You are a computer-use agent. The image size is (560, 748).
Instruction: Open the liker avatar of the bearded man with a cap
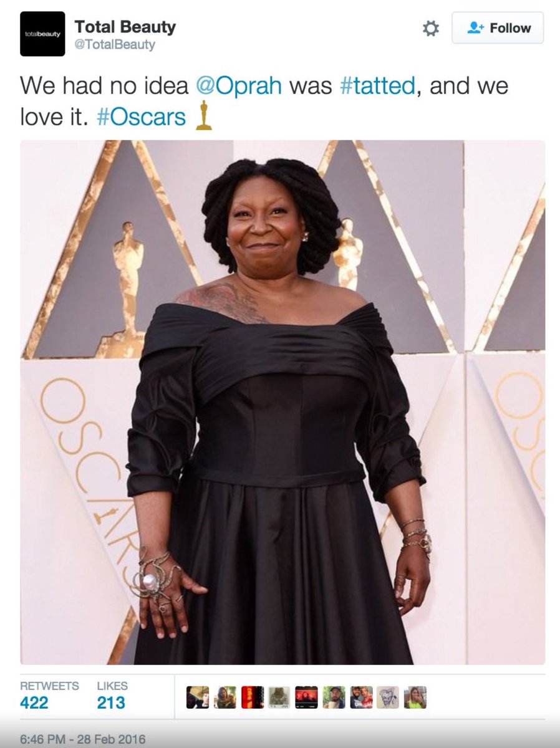[334, 698]
